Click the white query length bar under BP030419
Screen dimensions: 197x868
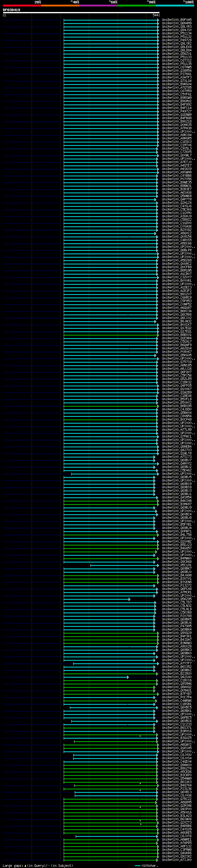(81, 12)
